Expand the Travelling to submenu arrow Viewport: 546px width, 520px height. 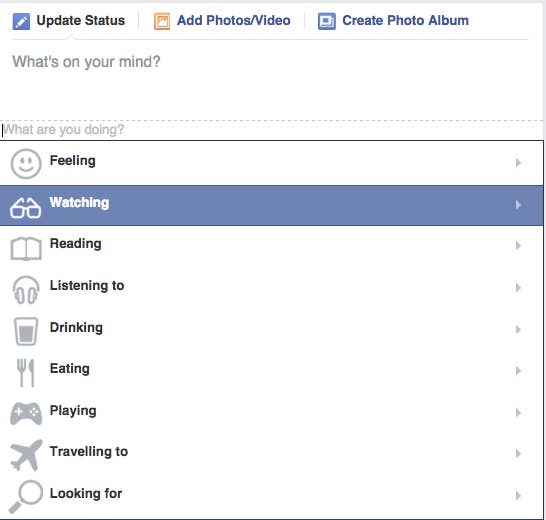click(518, 453)
